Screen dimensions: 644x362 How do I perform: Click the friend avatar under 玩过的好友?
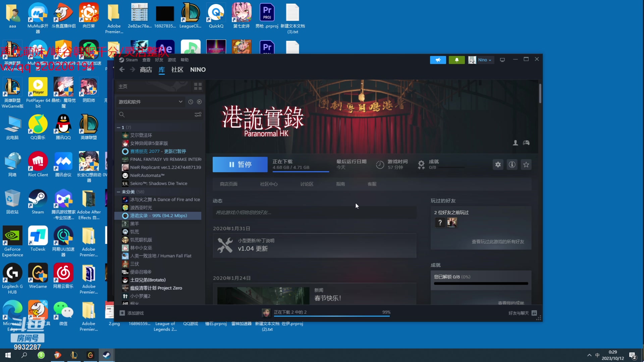point(452,223)
